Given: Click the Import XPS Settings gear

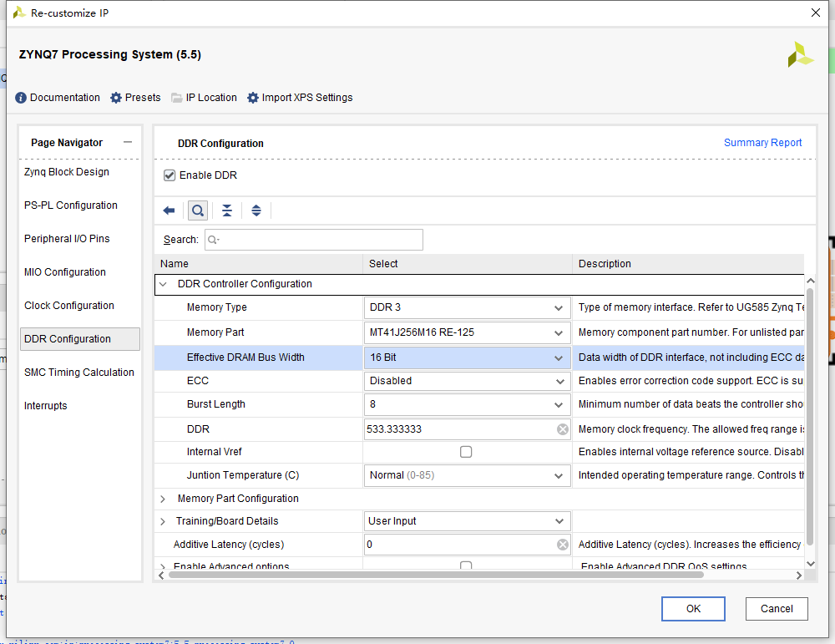Looking at the screenshot, I should (253, 98).
